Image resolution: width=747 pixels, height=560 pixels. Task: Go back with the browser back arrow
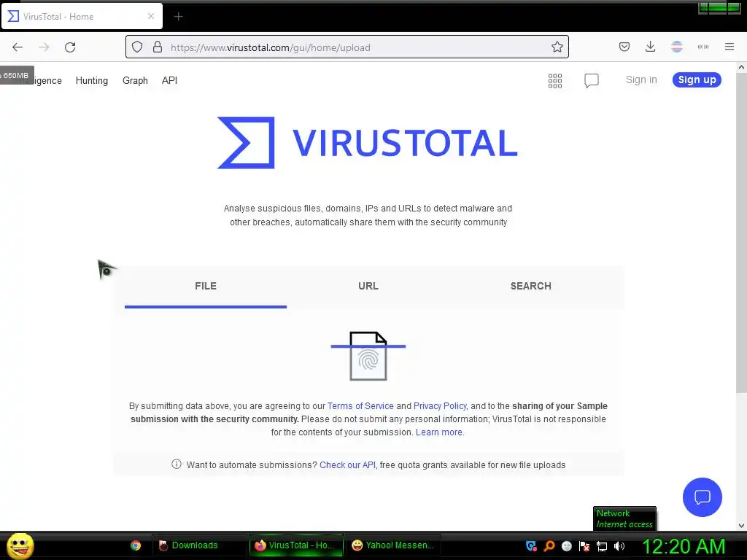point(18,47)
